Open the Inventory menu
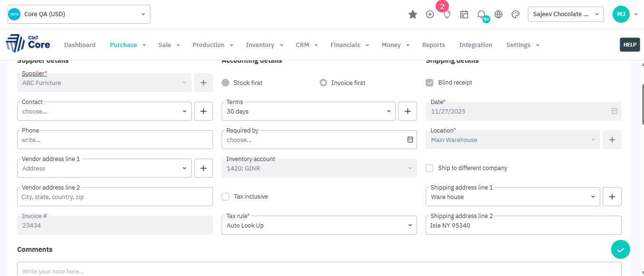 264,45
